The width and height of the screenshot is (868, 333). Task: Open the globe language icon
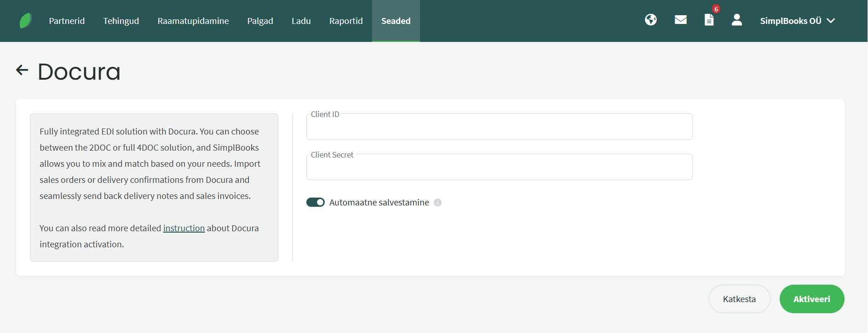click(650, 20)
